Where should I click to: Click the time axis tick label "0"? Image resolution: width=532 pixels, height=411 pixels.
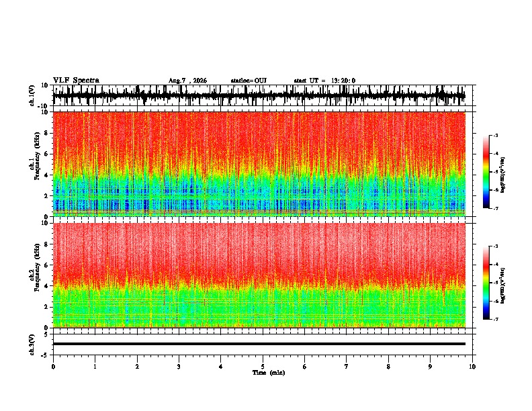point(53,367)
